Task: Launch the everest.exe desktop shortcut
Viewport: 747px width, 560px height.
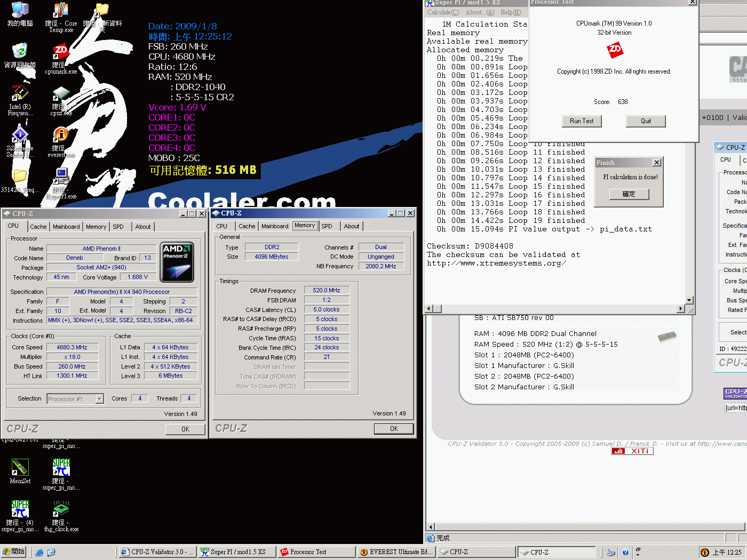Action: tap(61, 142)
